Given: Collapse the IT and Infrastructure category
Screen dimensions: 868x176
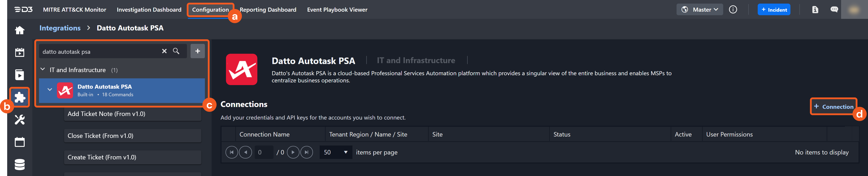Looking at the screenshot, I should 43,69.
